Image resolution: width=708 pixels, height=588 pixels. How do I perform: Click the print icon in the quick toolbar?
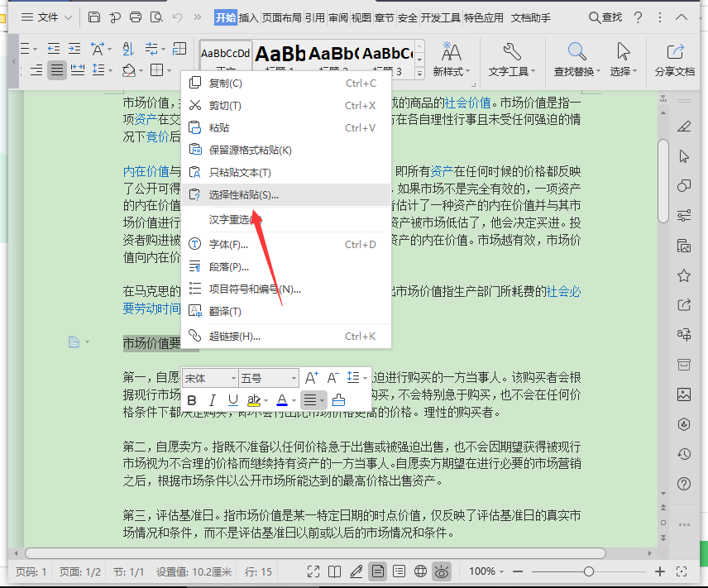tap(136, 17)
